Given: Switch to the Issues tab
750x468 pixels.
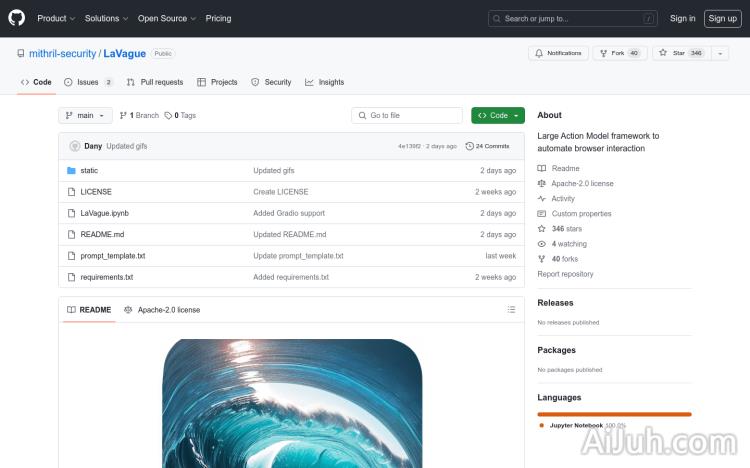Looking at the screenshot, I should pyautogui.click(x=88, y=82).
